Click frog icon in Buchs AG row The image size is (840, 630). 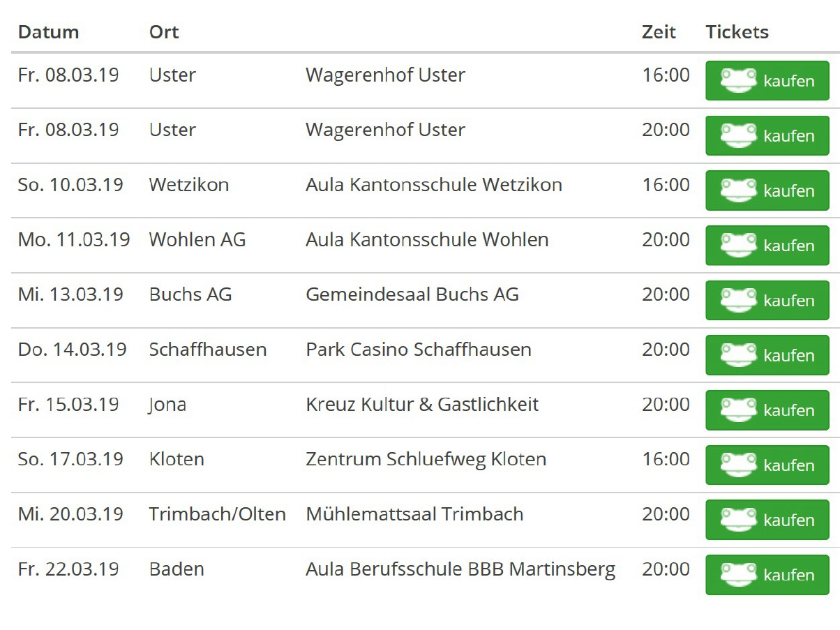[739, 299]
